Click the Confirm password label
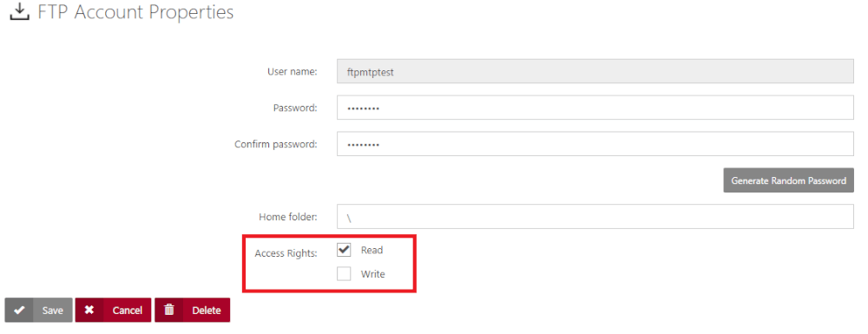Screen dimensions: 868x334 [x=276, y=144]
